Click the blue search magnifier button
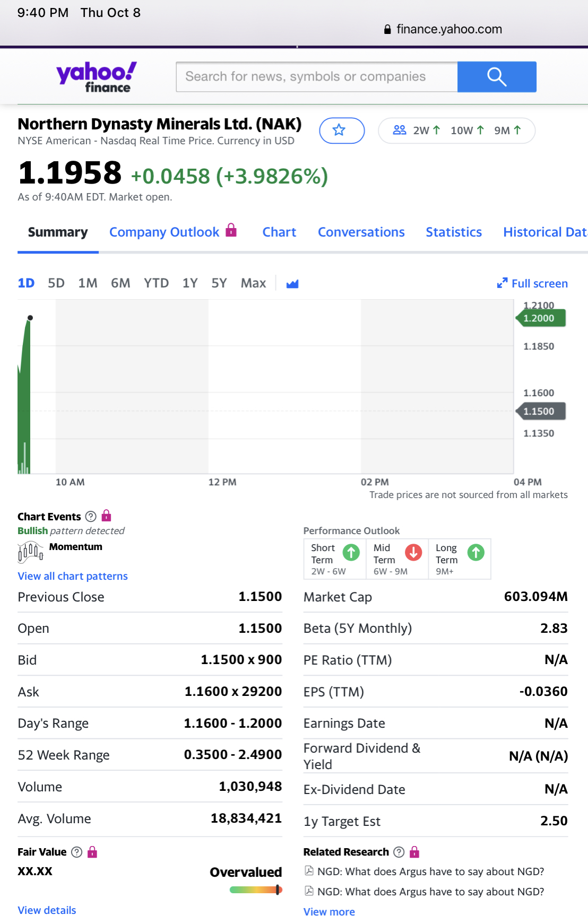The width and height of the screenshot is (588, 924). click(496, 77)
